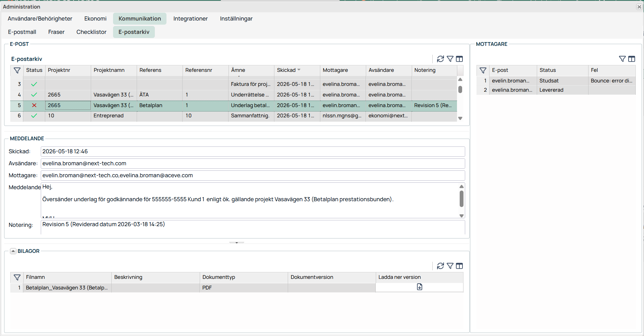The image size is (644, 336).
Task: Click the email list vertical scrollbar thumb
Action: pos(460,89)
